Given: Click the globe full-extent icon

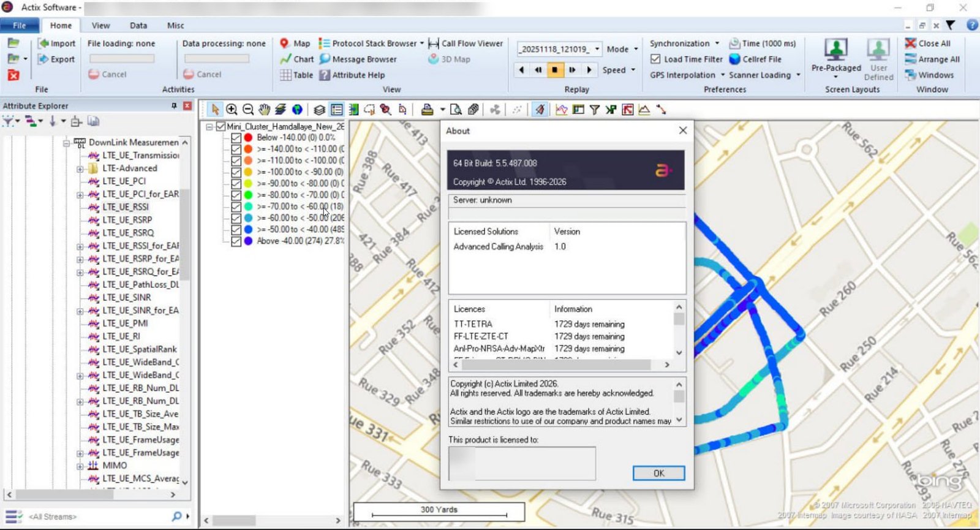Looking at the screenshot, I should point(297,110).
